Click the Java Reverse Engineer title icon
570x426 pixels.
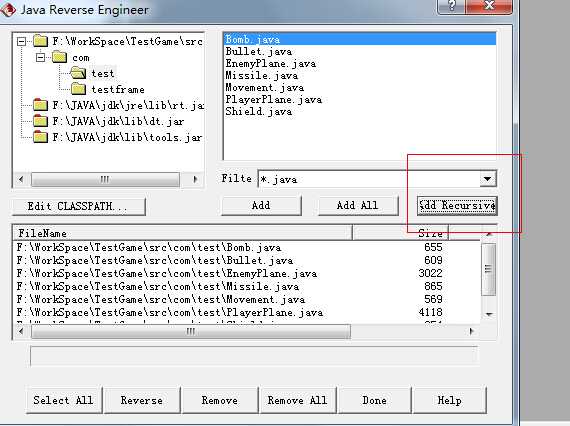(x=8, y=9)
